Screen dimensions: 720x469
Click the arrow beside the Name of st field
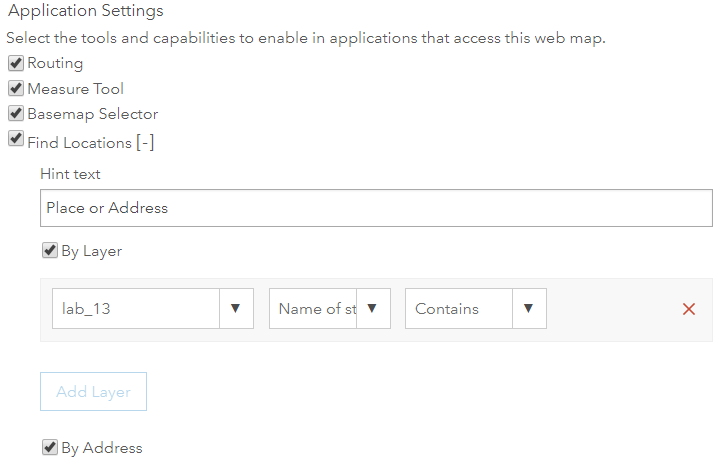click(373, 309)
